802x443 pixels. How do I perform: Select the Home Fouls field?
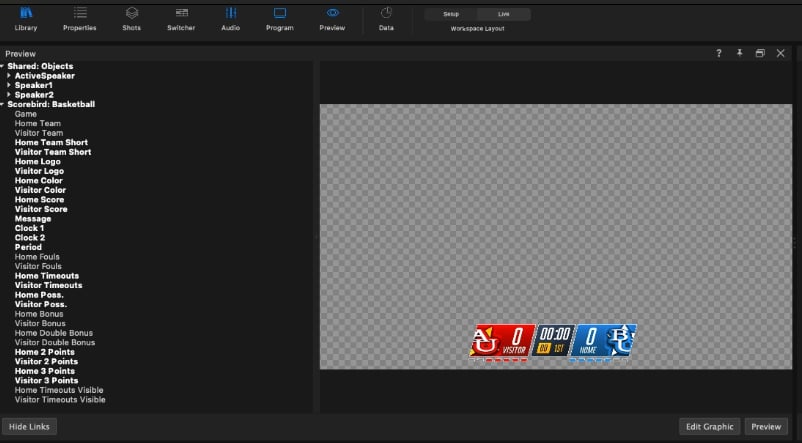[x=37, y=257]
